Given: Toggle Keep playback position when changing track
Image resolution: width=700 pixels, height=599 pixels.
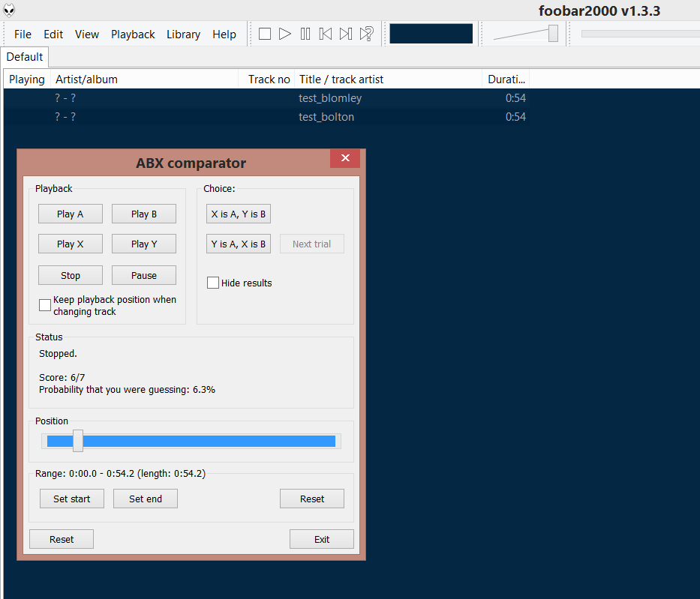Looking at the screenshot, I should 45,305.
